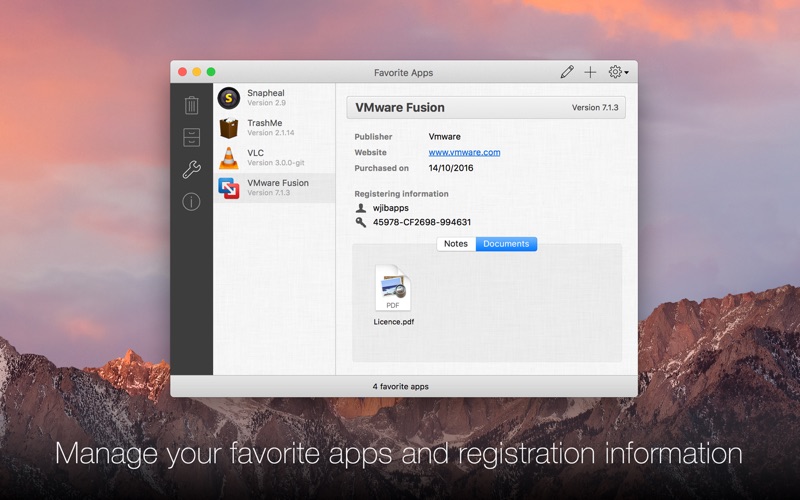Select Snapheal in the app list
Screen dimensions: 800x500
[274, 97]
